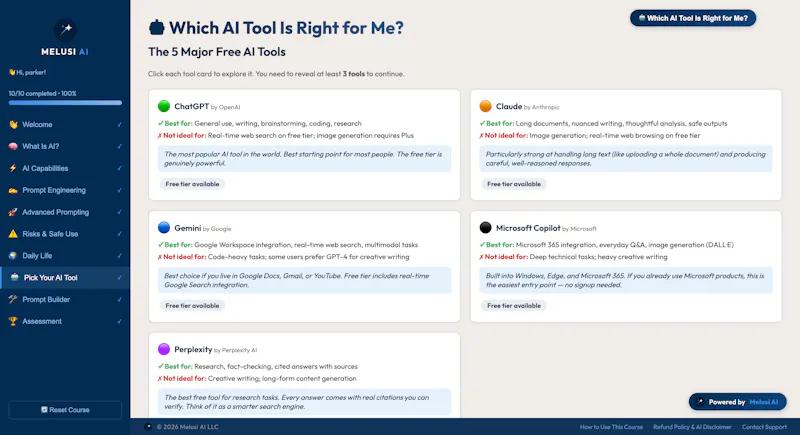
Task: Click the green ChatGPT circle icon
Action: pyautogui.click(x=164, y=106)
